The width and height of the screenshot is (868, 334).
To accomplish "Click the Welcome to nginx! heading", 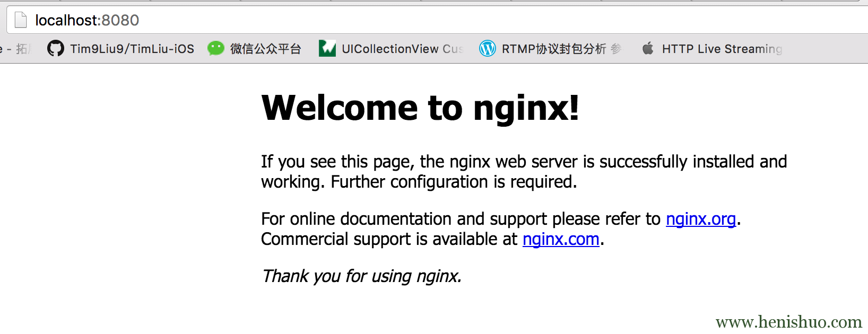I will (x=420, y=108).
